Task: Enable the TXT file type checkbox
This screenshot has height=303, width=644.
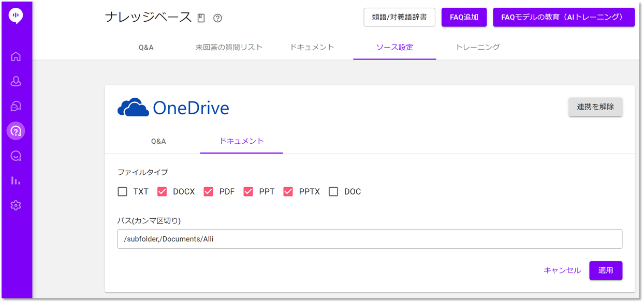Action: tap(122, 192)
